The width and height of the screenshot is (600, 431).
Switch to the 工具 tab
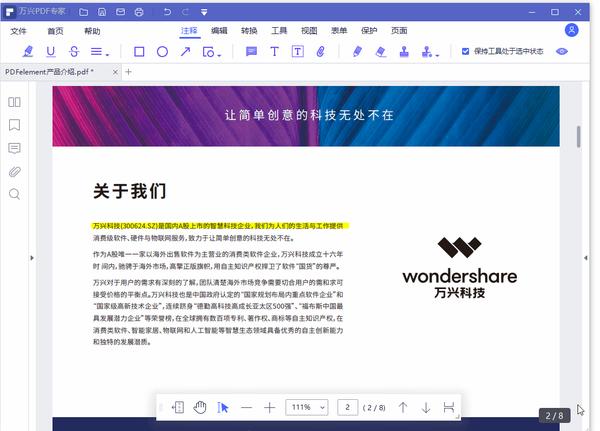[x=279, y=31]
